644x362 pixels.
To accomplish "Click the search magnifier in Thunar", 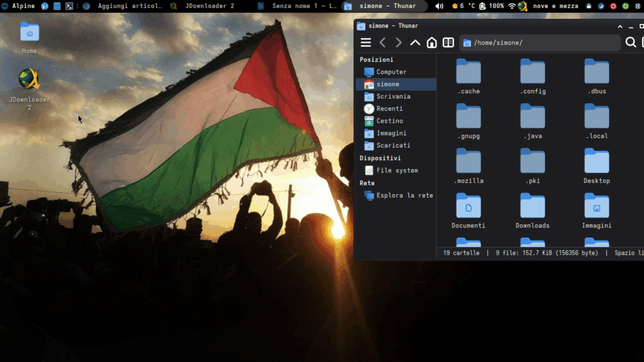I will tap(630, 43).
